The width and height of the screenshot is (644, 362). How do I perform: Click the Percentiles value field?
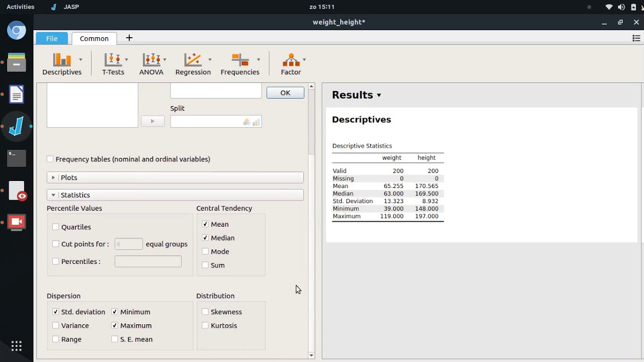(148, 261)
